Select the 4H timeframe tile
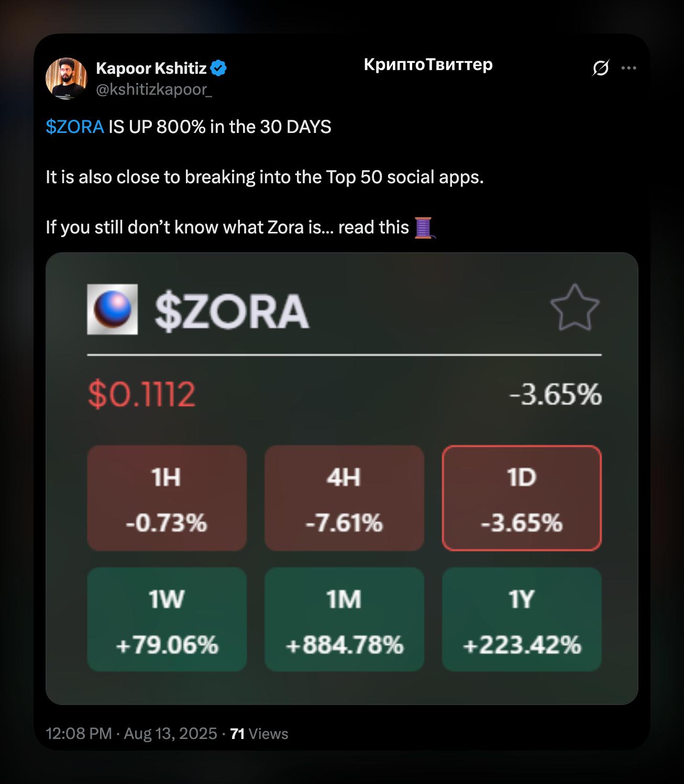This screenshot has width=684, height=784. pyautogui.click(x=344, y=498)
